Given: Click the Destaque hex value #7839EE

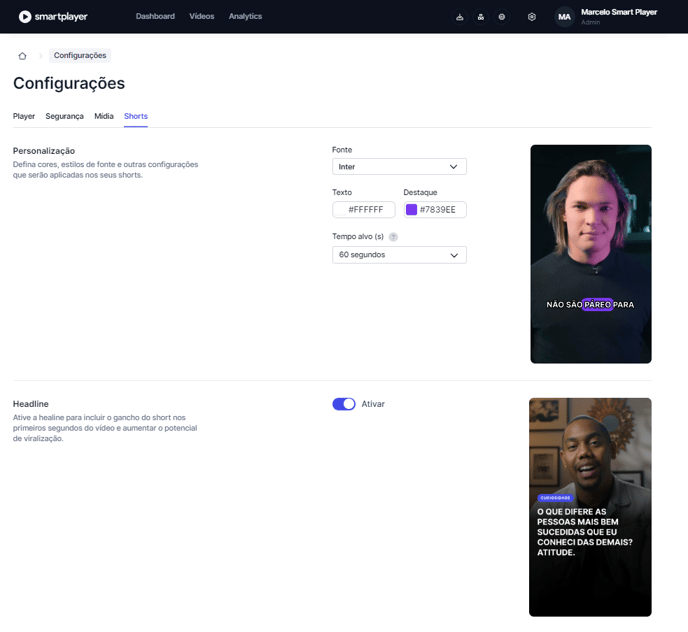Looking at the screenshot, I should pos(437,210).
